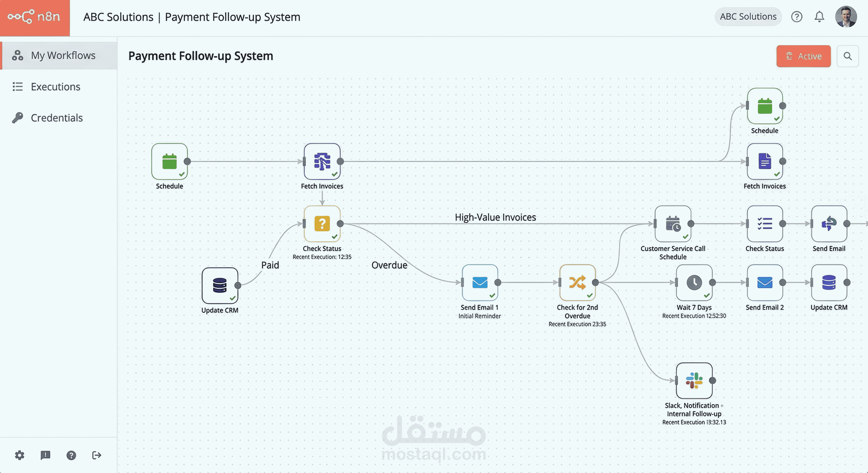
Task: Open My Workflows in sidebar
Action: [x=59, y=55]
